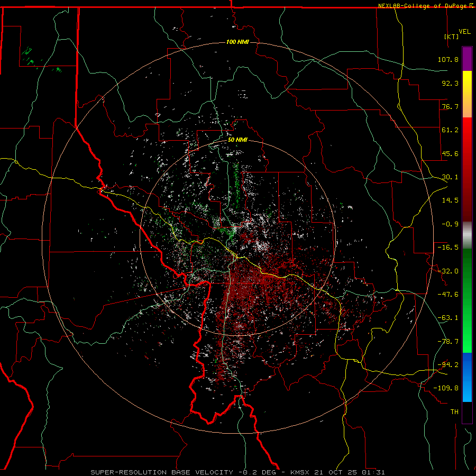Click the yellow-orange segment of the color bar
The image size is (476, 476).
pos(467,94)
